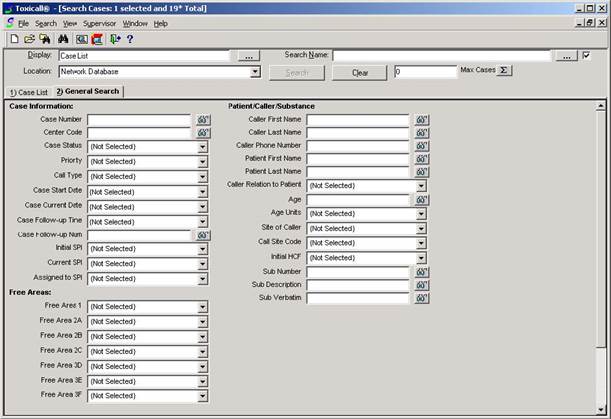Screen dimensions: 611x419
Task: Click the green exit arrow toolbar icon
Action: click(115, 39)
